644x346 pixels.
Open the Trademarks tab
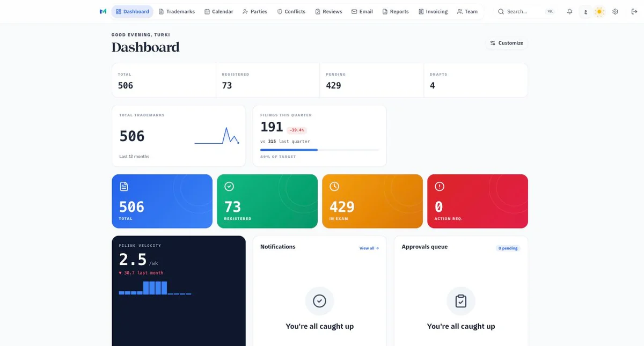coord(177,11)
